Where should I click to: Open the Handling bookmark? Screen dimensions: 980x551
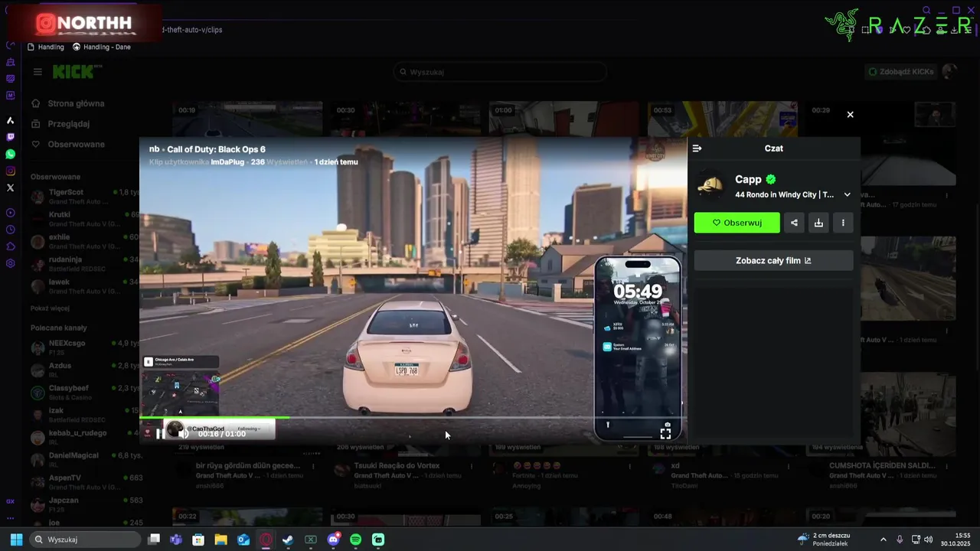[46, 47]
